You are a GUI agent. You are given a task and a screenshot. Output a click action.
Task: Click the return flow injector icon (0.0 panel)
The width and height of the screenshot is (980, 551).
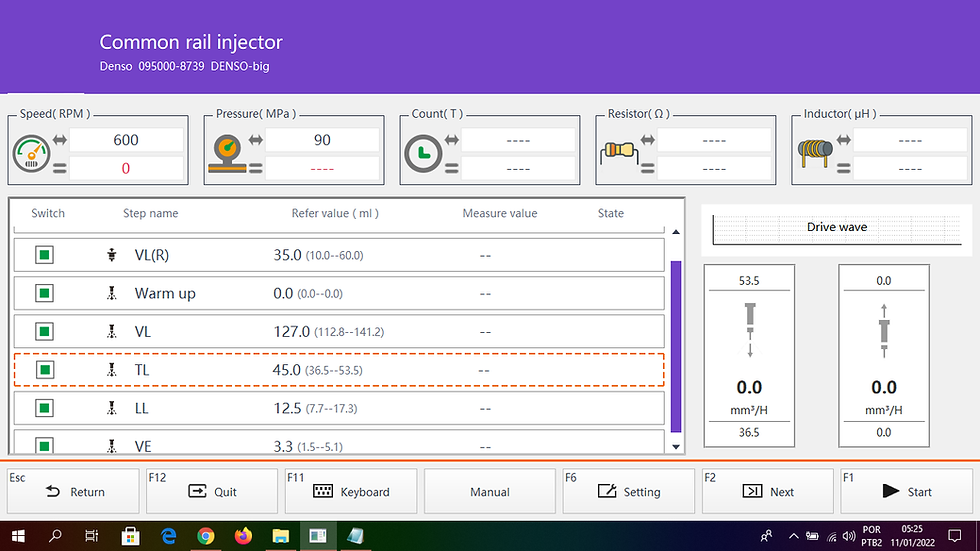884,330
